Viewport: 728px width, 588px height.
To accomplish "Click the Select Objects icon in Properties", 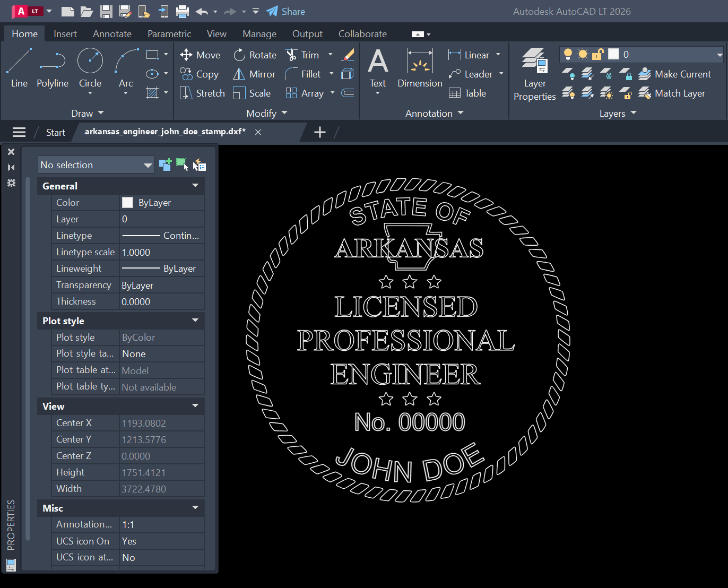I will pyautogui.click(x=182, y=165).
